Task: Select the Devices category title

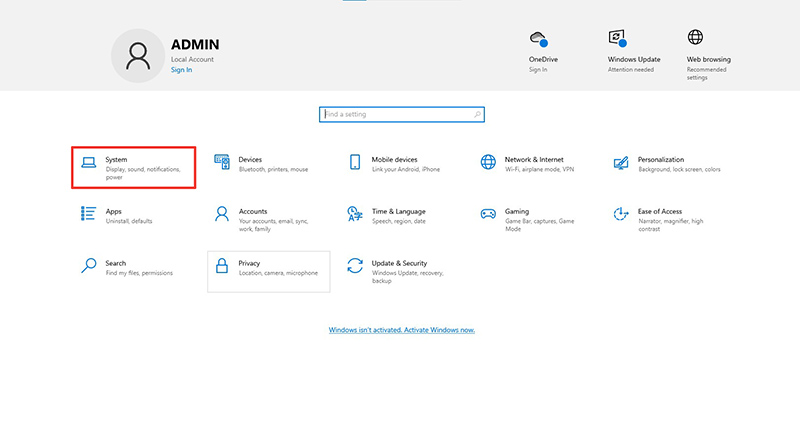Action: click(250, 160)
